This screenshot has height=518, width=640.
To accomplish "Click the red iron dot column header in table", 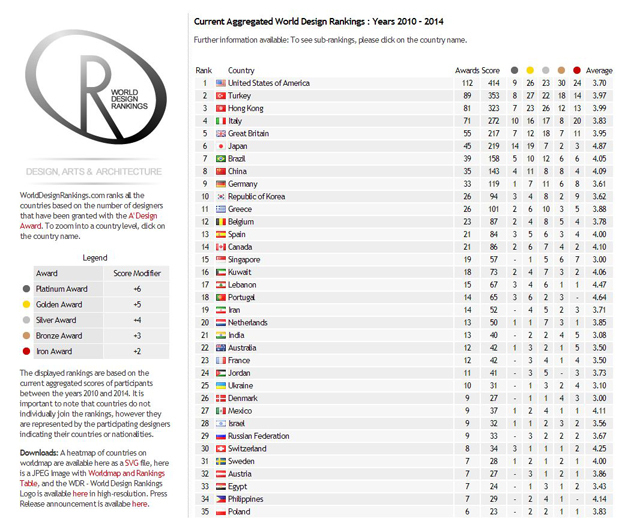I will tap(577, 71).
